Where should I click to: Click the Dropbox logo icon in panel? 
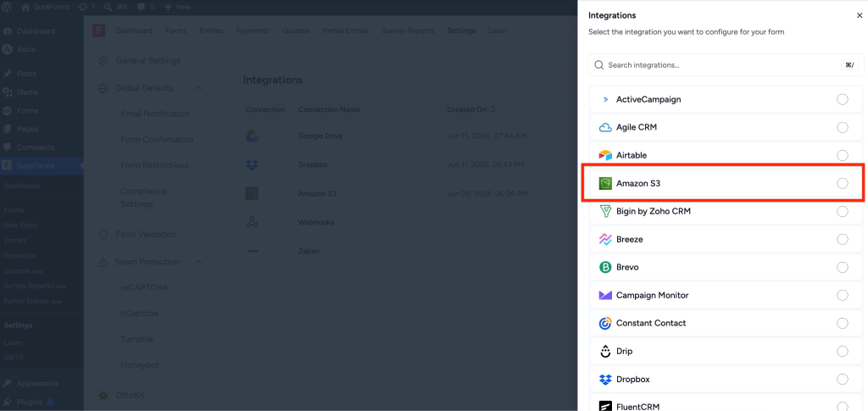tap(605, 380)
